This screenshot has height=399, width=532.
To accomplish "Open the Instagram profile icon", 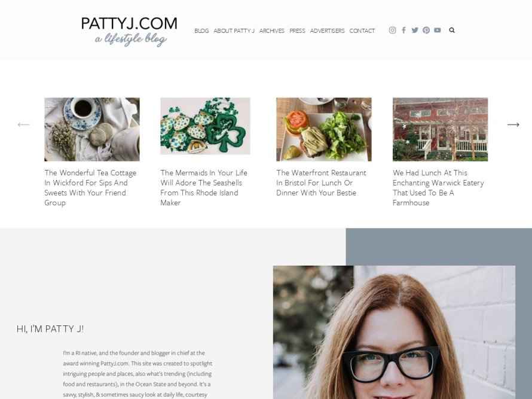I will (x=392, y=31).
